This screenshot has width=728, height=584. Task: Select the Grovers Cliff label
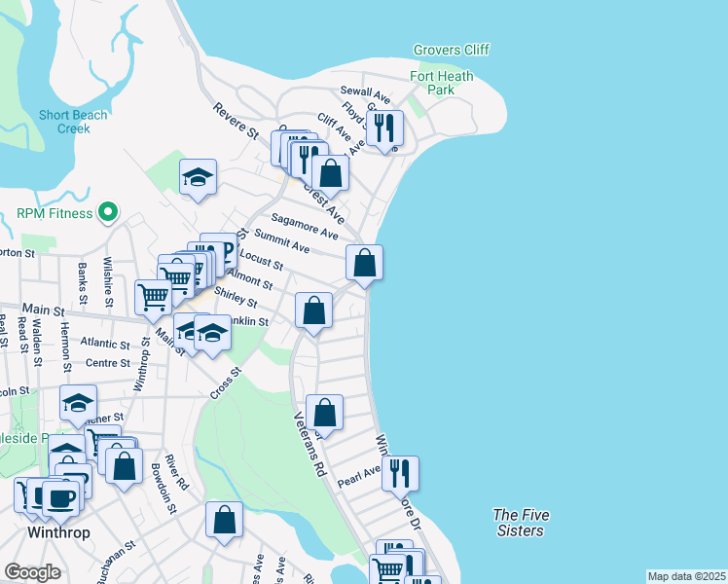[452, 50]
